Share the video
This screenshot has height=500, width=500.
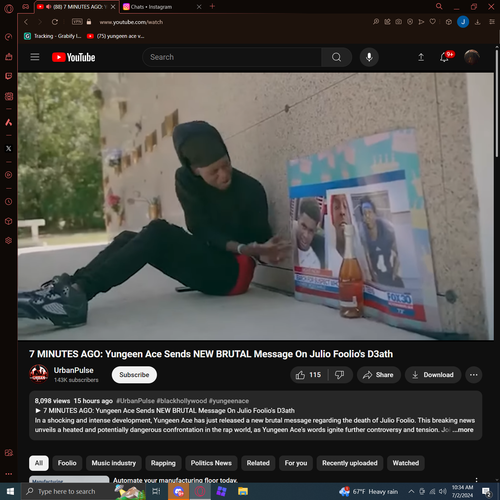[378, 375]
